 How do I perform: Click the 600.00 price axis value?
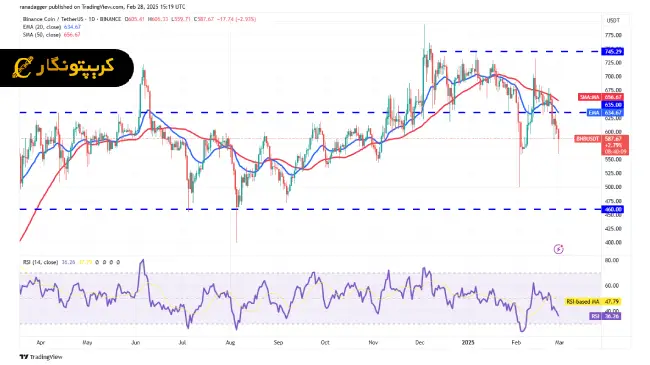(613, 132)
